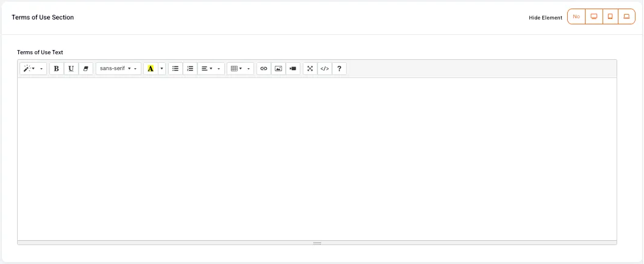Click inside the Terms of Use text area

click(317, 159)
